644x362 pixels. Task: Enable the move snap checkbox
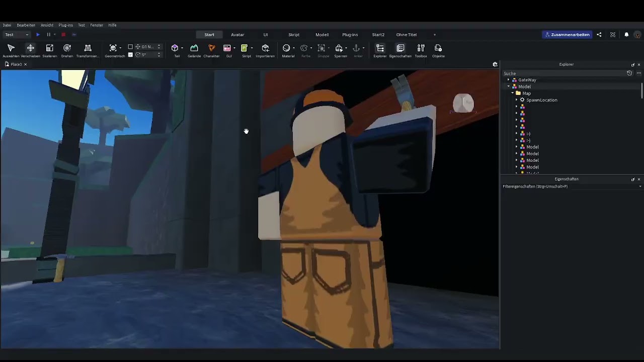[x=130, y=47]
